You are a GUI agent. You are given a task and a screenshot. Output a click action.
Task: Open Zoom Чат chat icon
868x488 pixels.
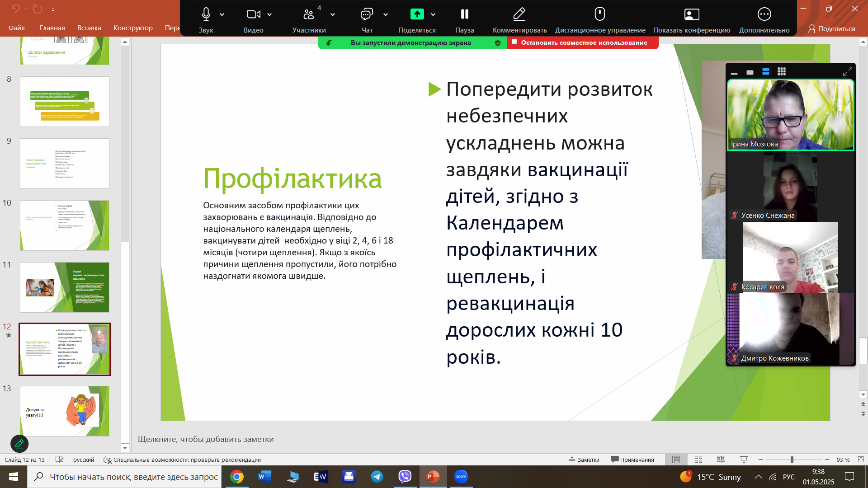pyautogui.click(x=367, y=14)
